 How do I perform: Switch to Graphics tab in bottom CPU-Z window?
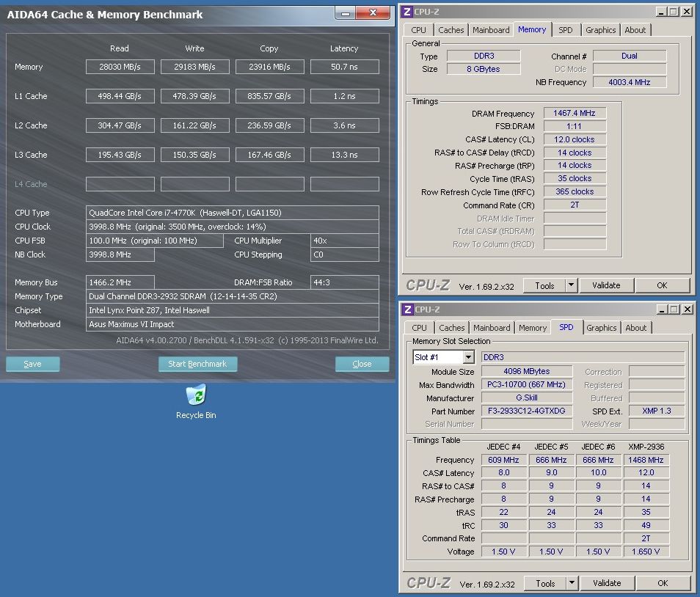602,328
